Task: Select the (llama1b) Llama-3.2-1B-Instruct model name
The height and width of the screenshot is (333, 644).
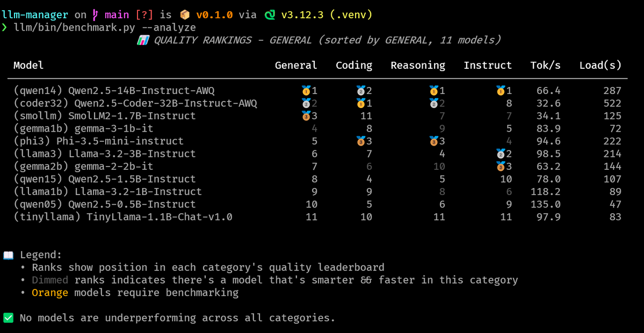Action: 107,191
